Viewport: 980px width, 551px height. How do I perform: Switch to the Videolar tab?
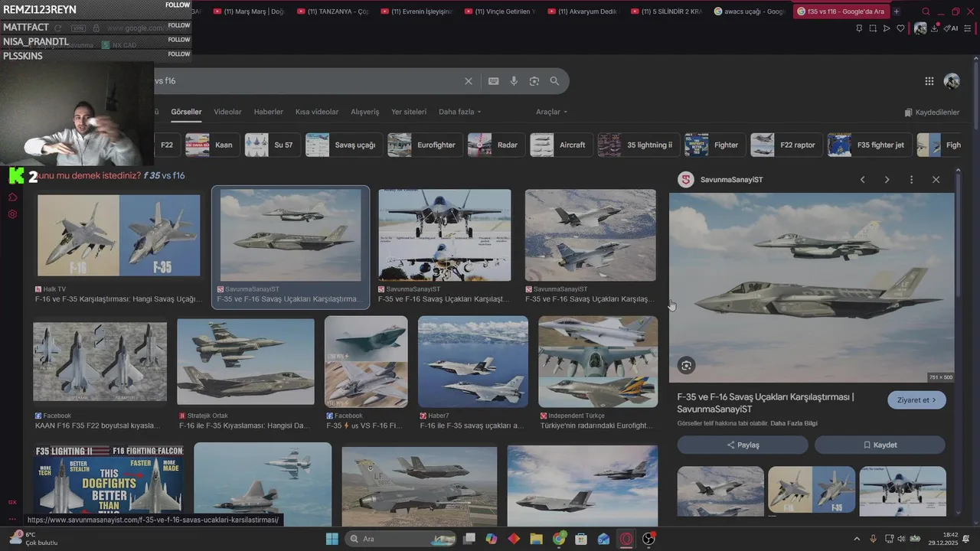coord(227,112)
